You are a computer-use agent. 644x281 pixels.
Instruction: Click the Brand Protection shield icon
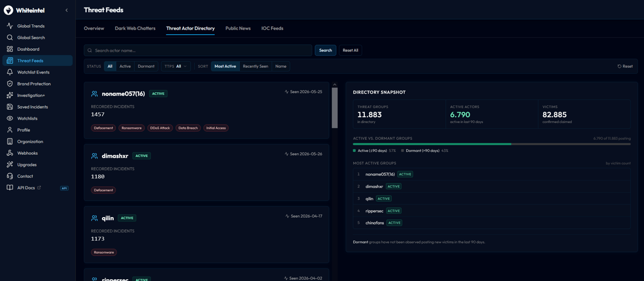tap(10, 84)
